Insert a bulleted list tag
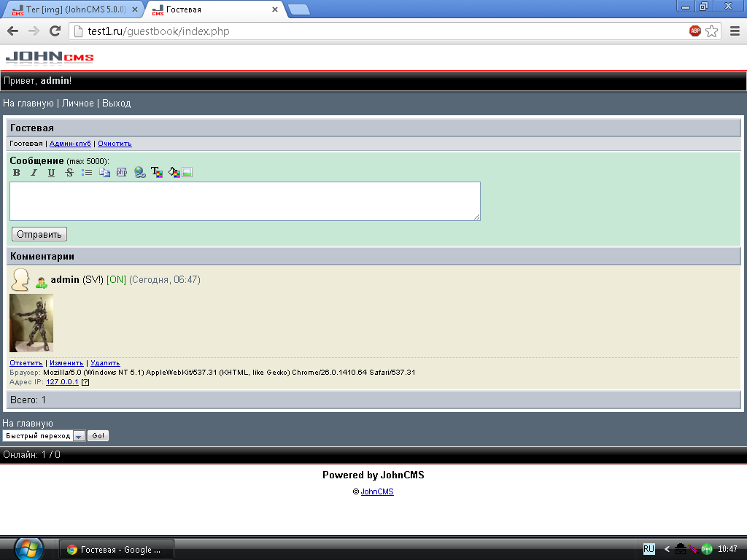Screen dimensions: 747x560 (87, 173)
